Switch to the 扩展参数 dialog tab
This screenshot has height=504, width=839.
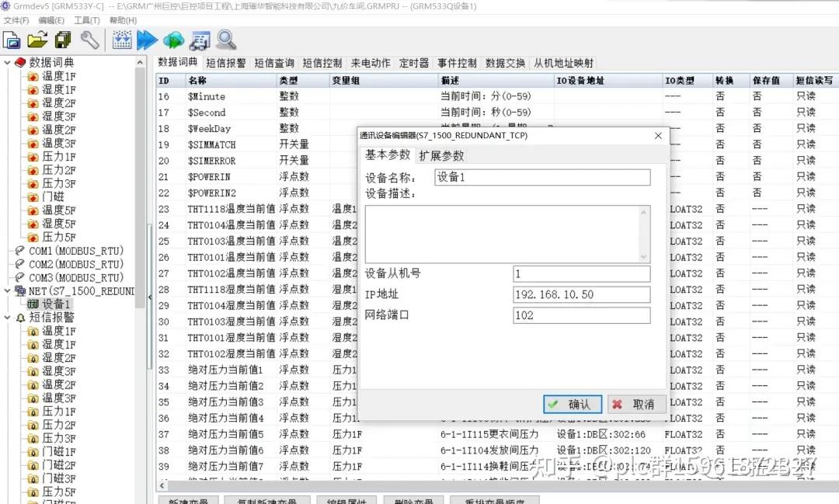tap(440, 155)
